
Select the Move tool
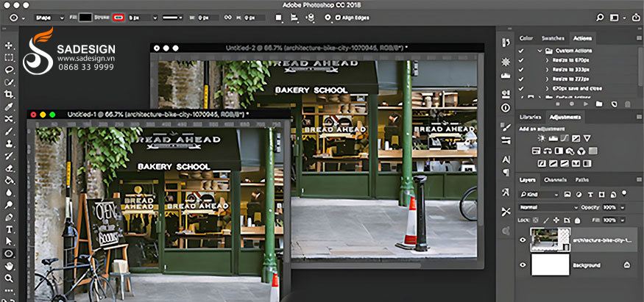9,46
